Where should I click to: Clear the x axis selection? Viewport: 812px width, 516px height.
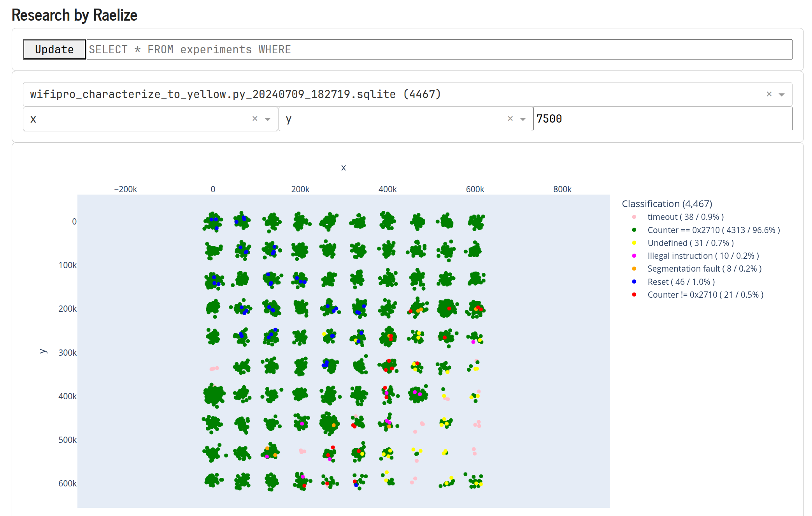coord(255,119)
